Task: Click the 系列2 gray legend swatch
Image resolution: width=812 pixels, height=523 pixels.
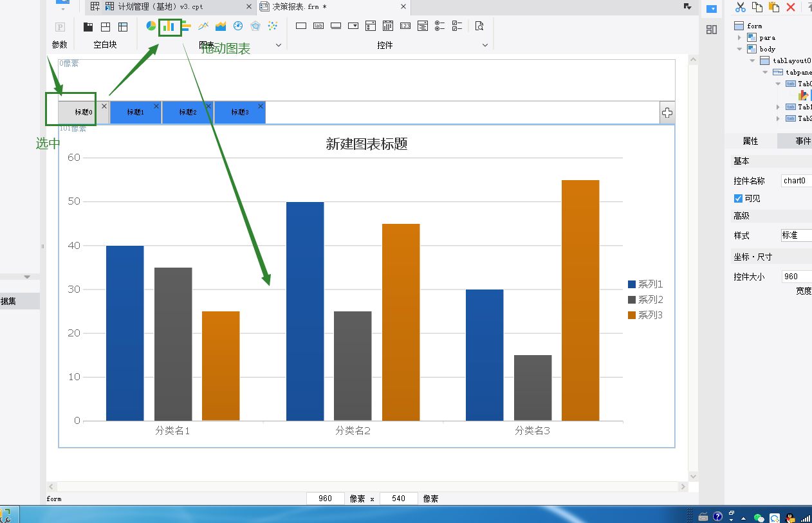Action: (x=632, y=300)
